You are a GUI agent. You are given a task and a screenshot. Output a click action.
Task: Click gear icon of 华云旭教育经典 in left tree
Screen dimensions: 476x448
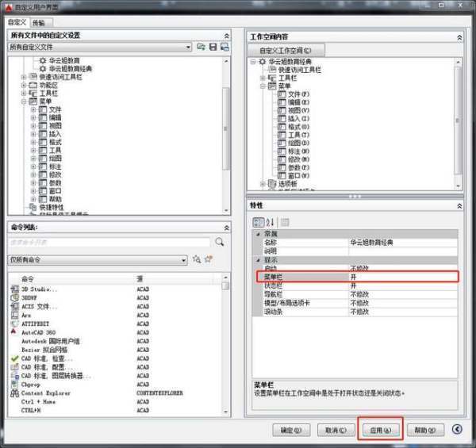[x=43, y=69]
